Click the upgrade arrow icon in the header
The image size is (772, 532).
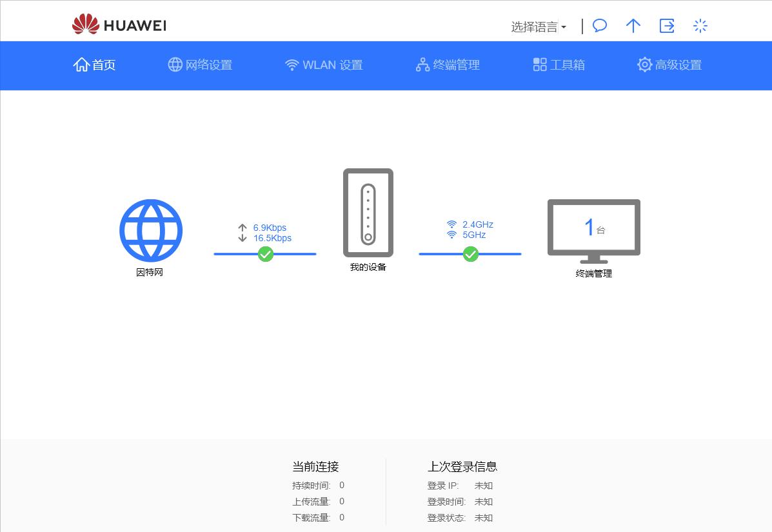(633, 26)
